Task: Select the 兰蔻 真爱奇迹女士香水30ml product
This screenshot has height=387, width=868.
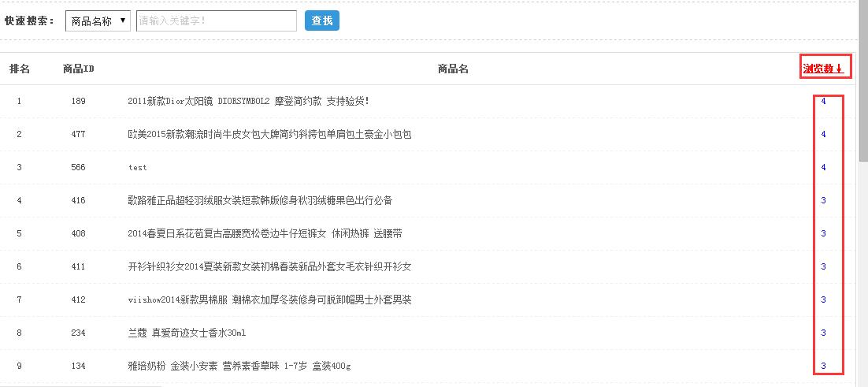Action: (x=187, y=333)
